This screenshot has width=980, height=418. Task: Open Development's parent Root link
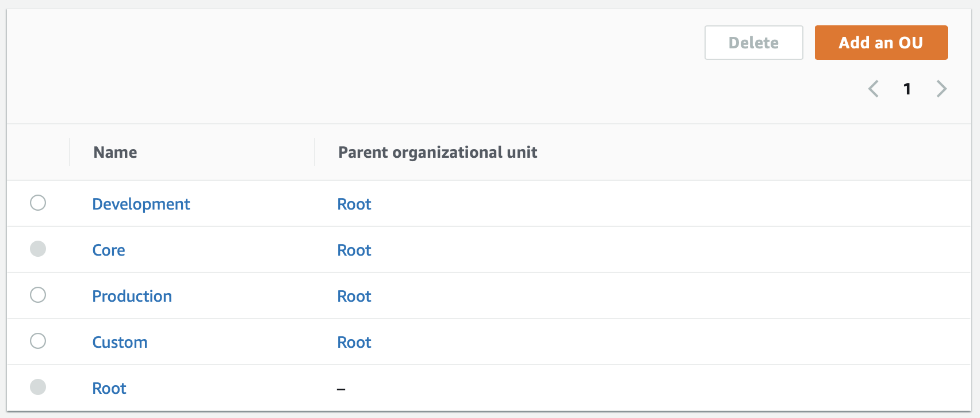coord(354,204)
